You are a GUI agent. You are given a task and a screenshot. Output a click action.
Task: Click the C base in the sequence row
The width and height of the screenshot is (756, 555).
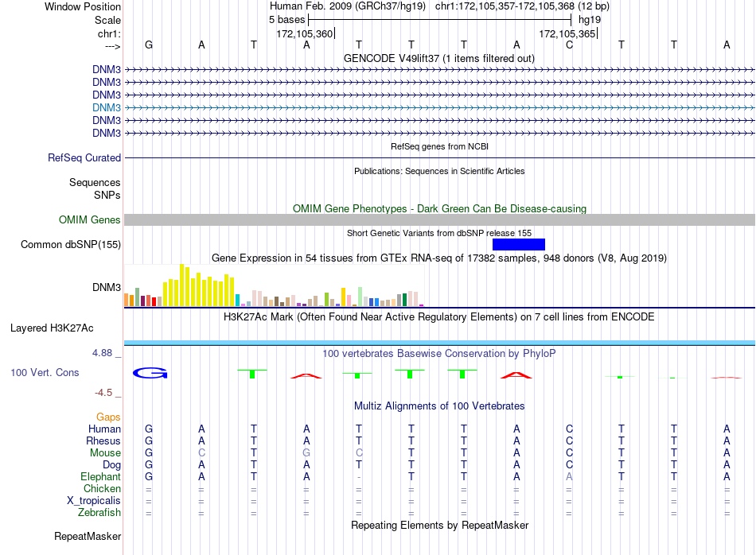pos(570,45)
